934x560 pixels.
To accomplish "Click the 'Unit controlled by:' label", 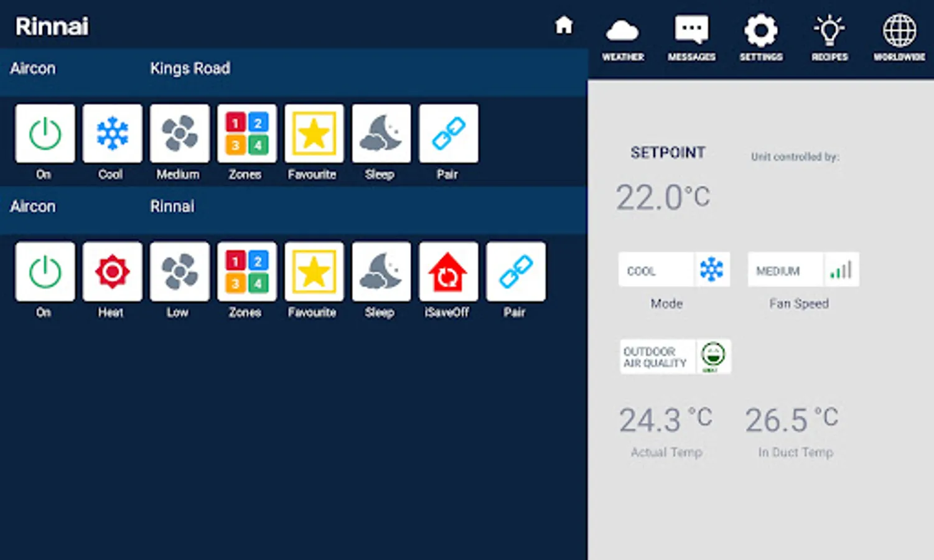I will pos(795,157).
